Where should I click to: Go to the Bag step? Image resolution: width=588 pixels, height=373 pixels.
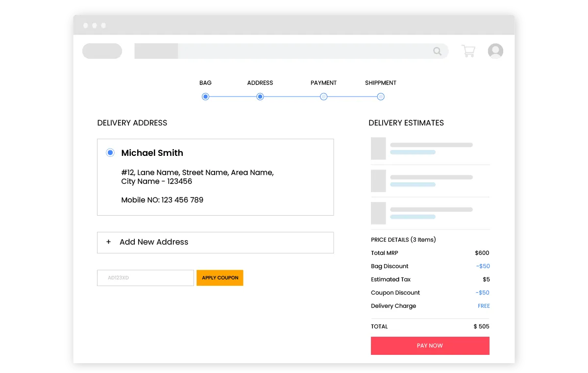[x=205, y=97]
